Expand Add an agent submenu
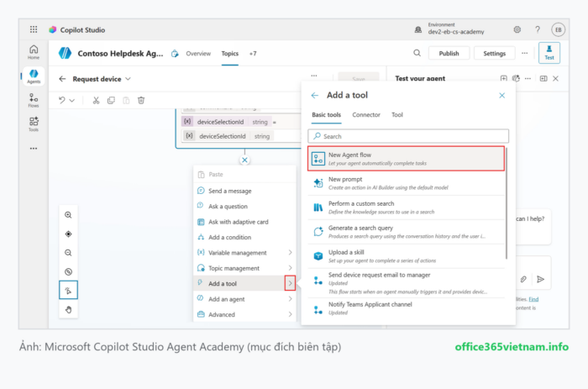The image size is (588, 389). pos(290,299)
